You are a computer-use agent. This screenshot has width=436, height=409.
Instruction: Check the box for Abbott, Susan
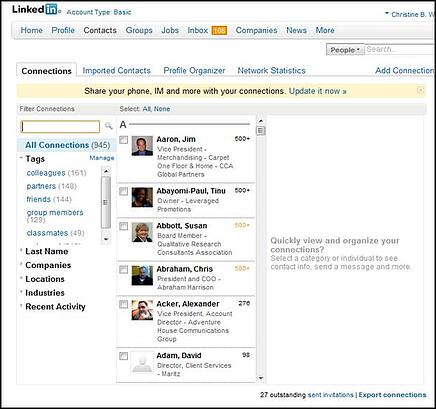(124, 226)
